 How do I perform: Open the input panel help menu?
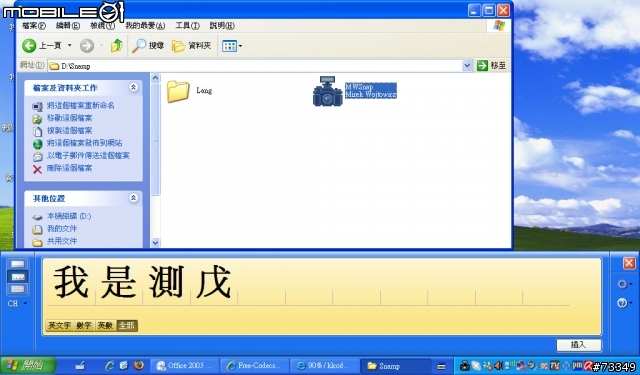pos(624,303)
